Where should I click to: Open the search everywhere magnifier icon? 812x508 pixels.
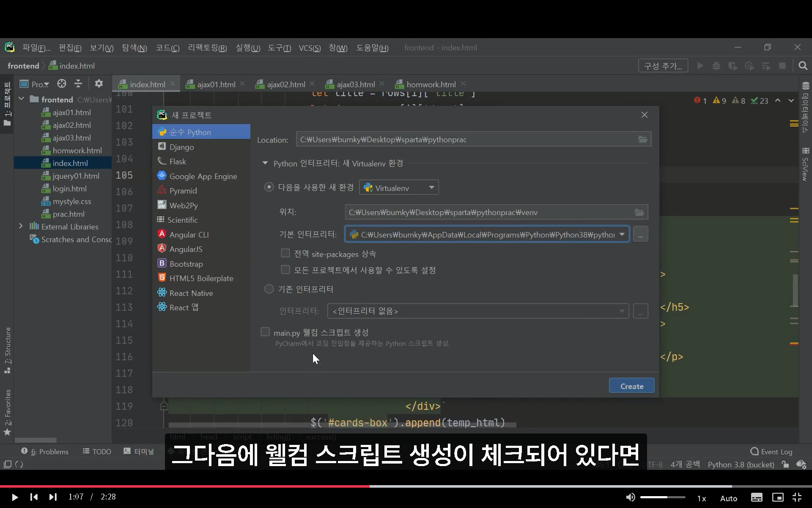tap(803, 66)
